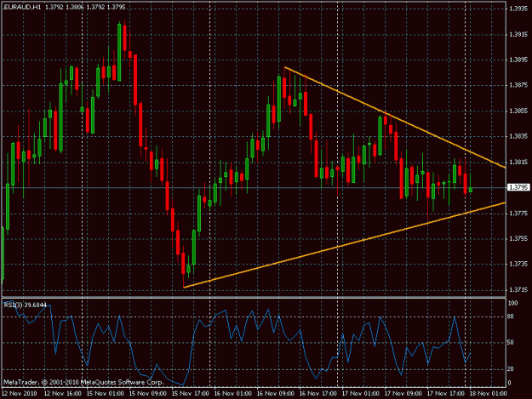
Task: Click the time axis label 16 Nov 01:00
Action: pyautogui.click(x=232, y=394)
